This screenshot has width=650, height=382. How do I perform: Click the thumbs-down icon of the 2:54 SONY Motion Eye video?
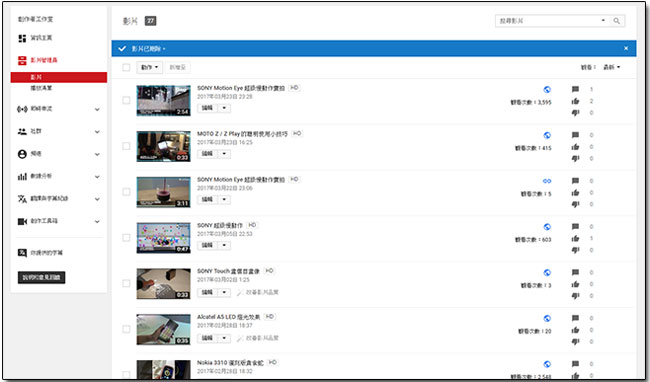(x=575, y=113)
